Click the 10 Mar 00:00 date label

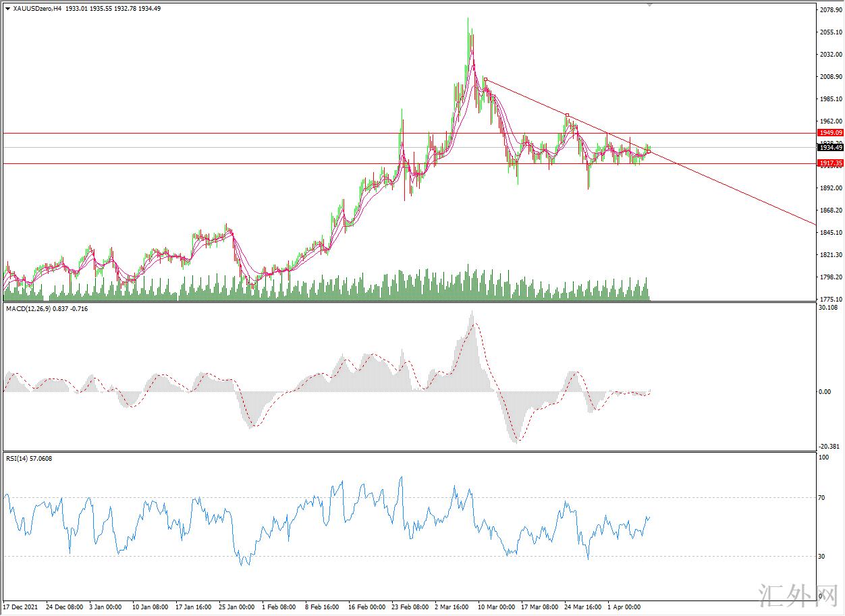(x=497, y=607)
